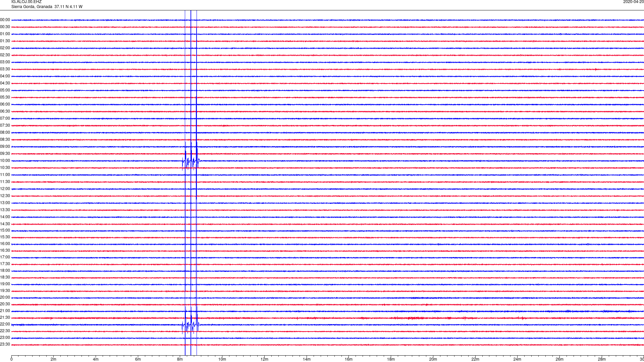Viewport: 644px width, 362px height.
Task: Click the spike event on 10:00 trace
Action: coord(191,161)
